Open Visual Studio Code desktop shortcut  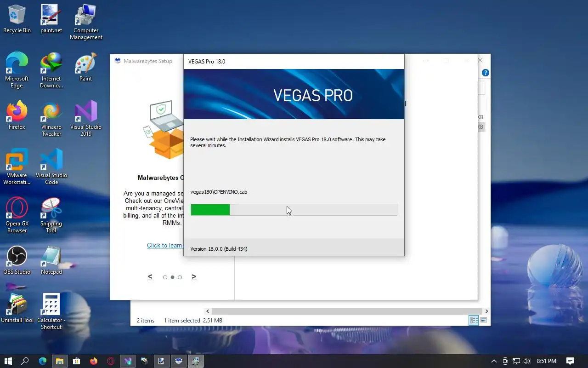tap(51, 167)
